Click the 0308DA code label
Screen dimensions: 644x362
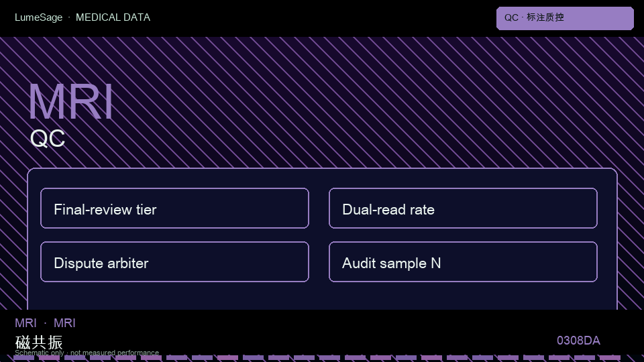pos(578,341)
